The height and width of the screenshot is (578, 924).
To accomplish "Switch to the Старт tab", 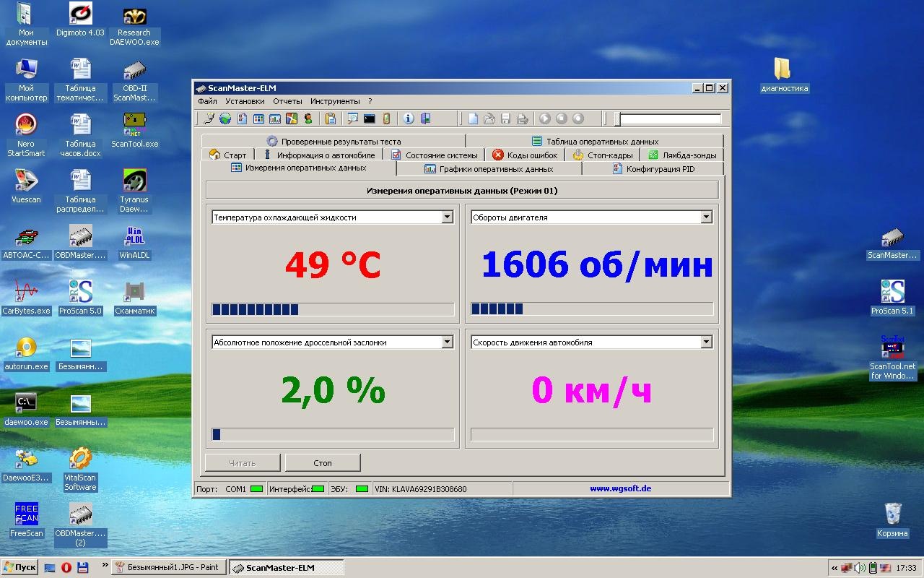I will (227, 155).
